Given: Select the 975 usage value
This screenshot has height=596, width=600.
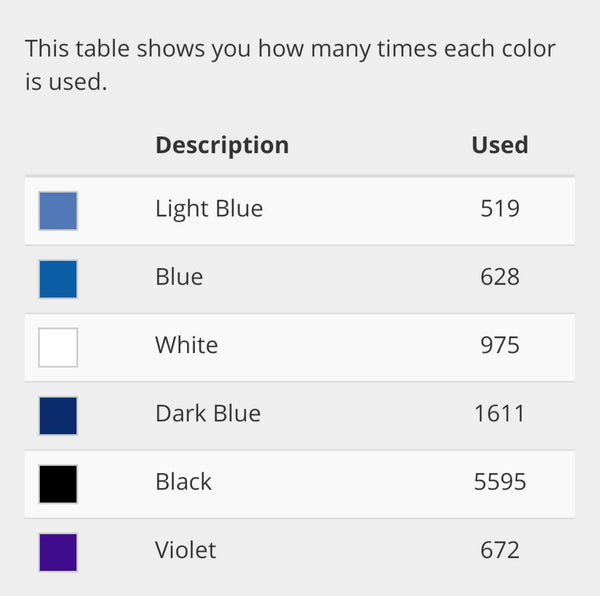Looking at the screenshot, I should coord(499,345).
